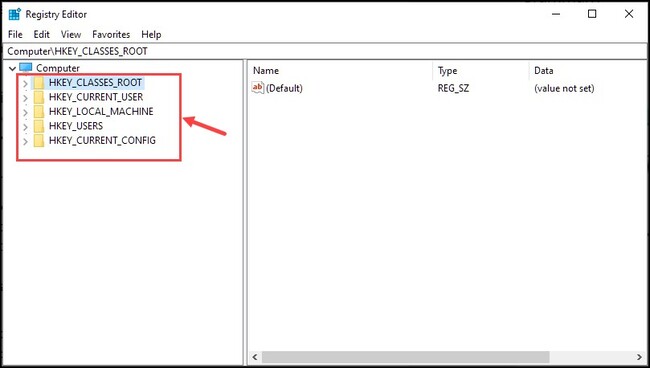650x368 pixels.
Task: Click the HKEY_CURRENT_USER folder icon
Action: click(39, 97)
